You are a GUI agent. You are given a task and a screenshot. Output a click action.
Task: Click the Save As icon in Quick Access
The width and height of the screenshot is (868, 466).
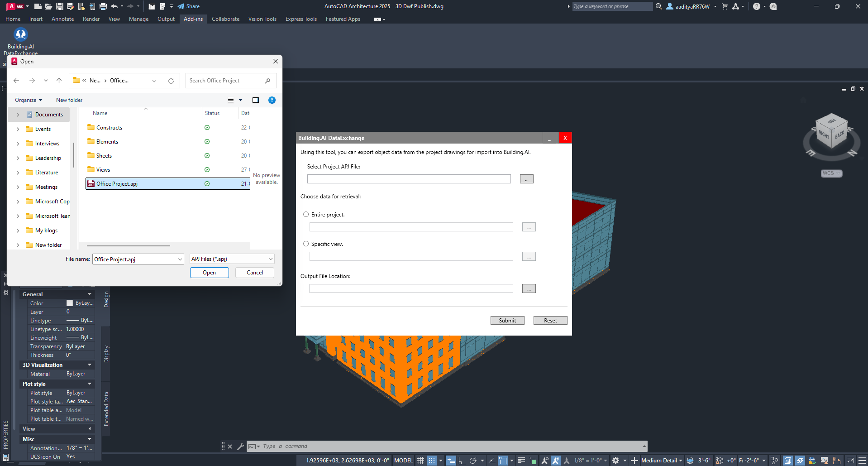coord(71,6)
